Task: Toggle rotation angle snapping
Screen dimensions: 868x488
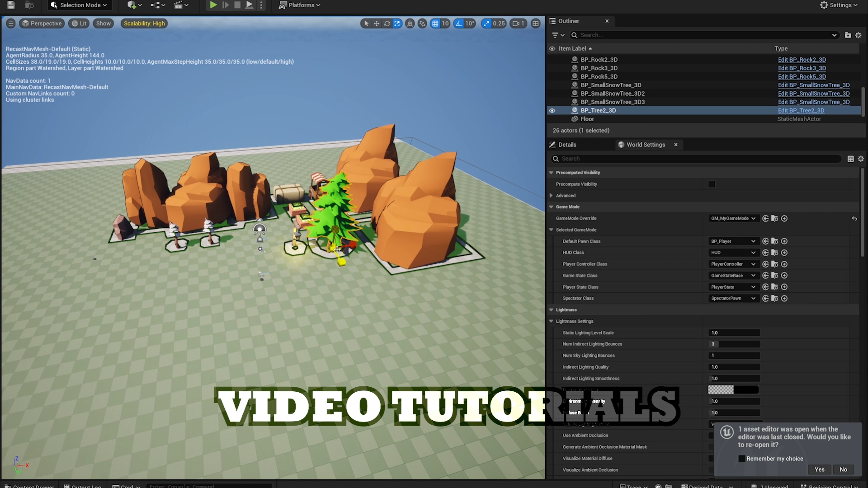Action: [x=459, y=23]
